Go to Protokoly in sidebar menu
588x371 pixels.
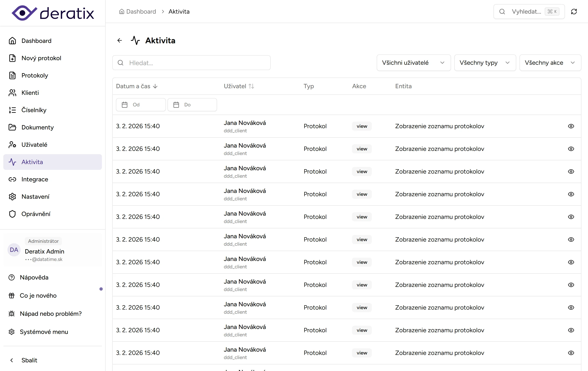[x=35, y=75]
